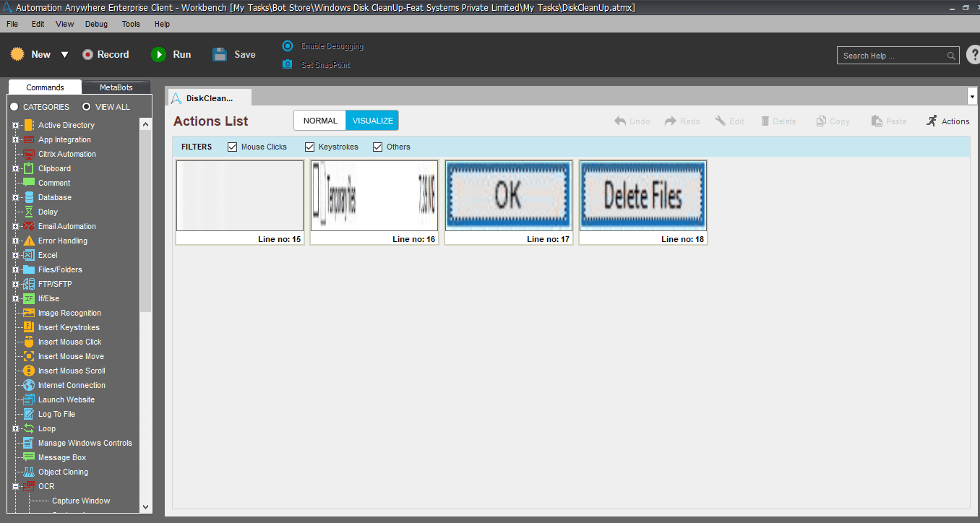Image resolution: width=980 pixels, height=523 pixels.
Task: Open the task tabs dropdown arrow
Action: [971, 95]
